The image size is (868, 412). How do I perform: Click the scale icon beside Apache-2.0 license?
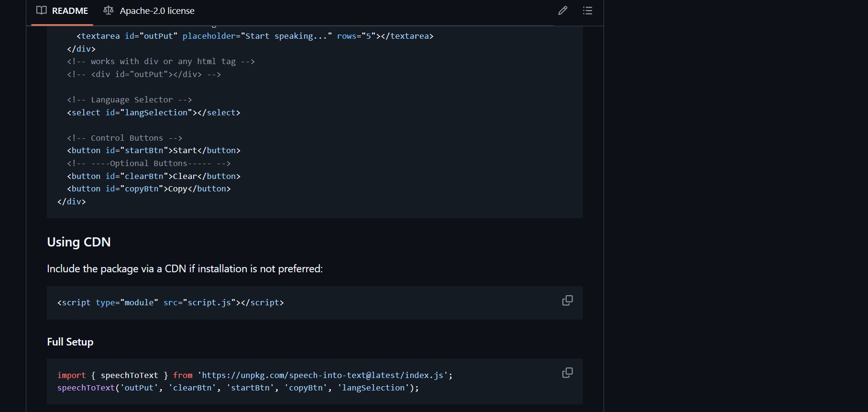[x=109, y=11]
